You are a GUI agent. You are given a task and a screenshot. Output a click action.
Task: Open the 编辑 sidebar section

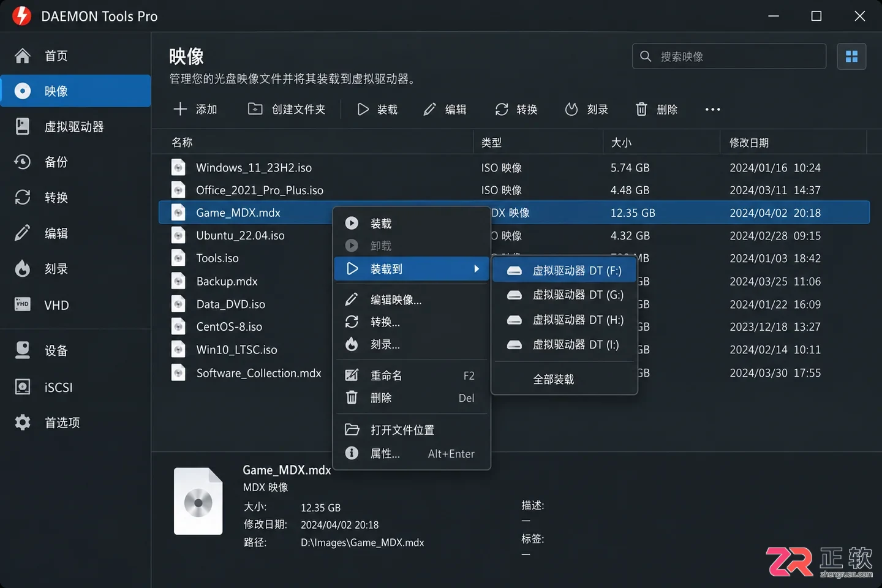75,233
